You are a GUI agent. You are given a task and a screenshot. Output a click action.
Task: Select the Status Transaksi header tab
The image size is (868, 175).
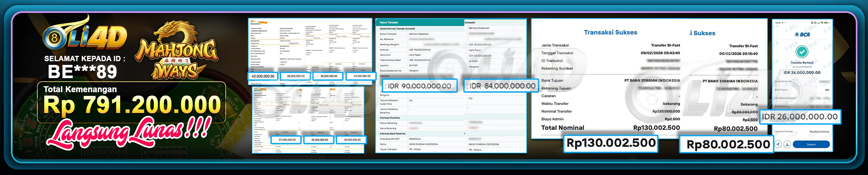389,22
